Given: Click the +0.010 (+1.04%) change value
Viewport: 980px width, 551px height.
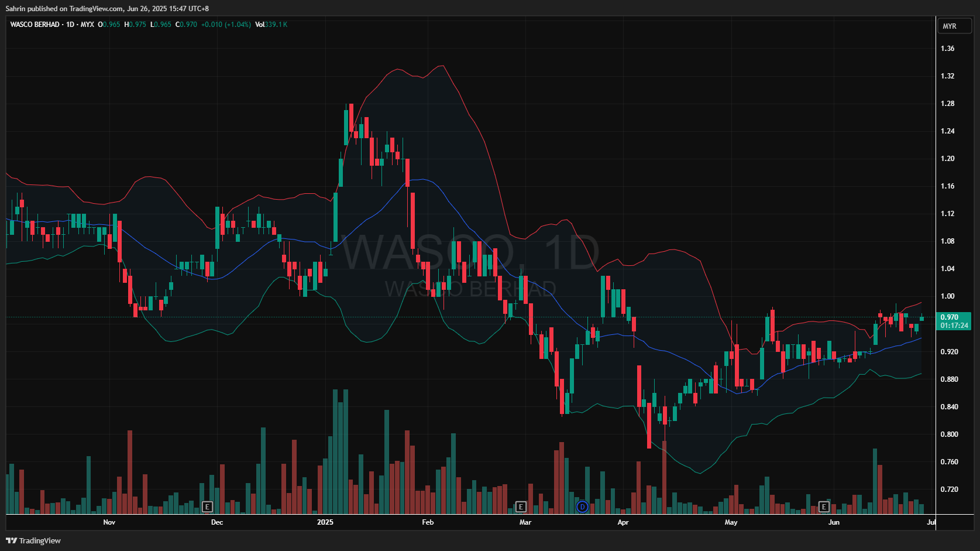Looking at the screenshot, I should [226, 25].
